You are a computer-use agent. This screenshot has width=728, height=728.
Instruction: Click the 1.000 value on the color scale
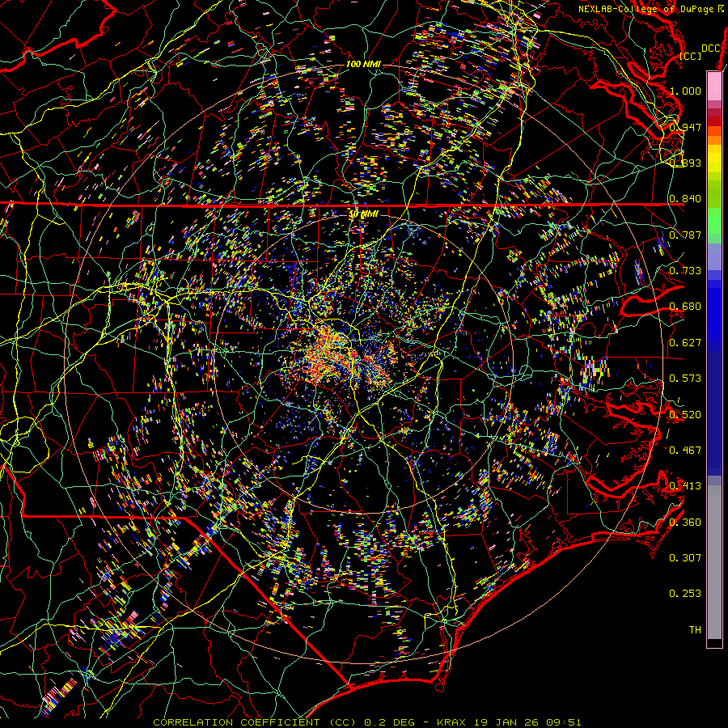click(x=685, y=91)
